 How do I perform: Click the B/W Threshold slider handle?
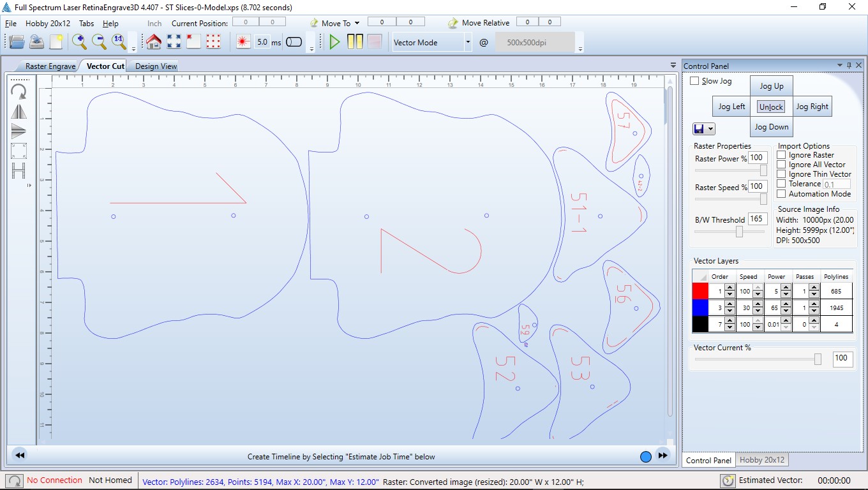click(x=739, y=232)
